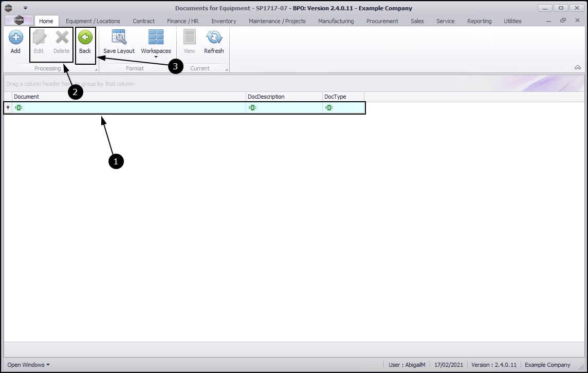This screenshot has height=373, width=588.
Task: Open the Processing group dialog launcher
Action: [96, 70]
